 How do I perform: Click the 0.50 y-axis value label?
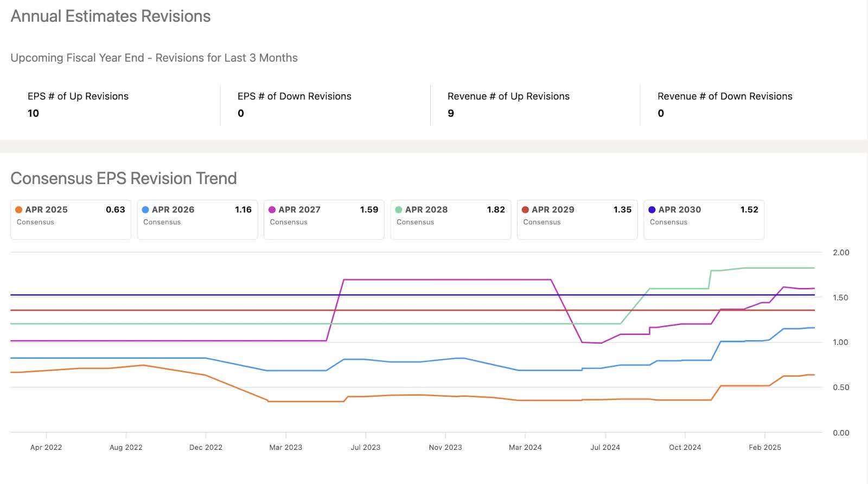(840, 387)
